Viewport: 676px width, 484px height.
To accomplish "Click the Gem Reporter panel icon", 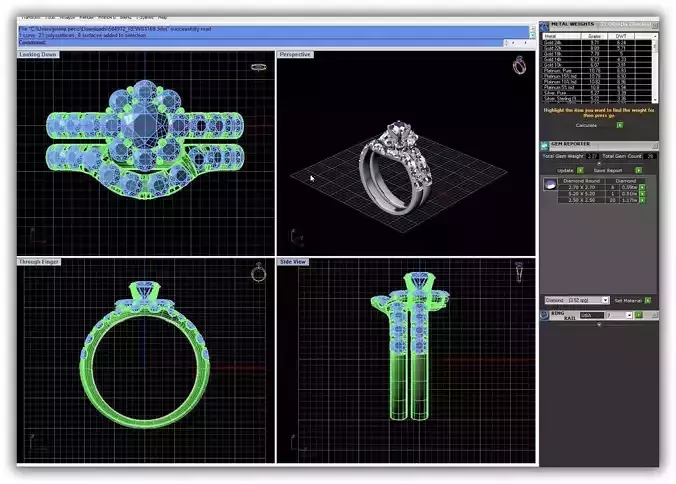I will (545, 146).
